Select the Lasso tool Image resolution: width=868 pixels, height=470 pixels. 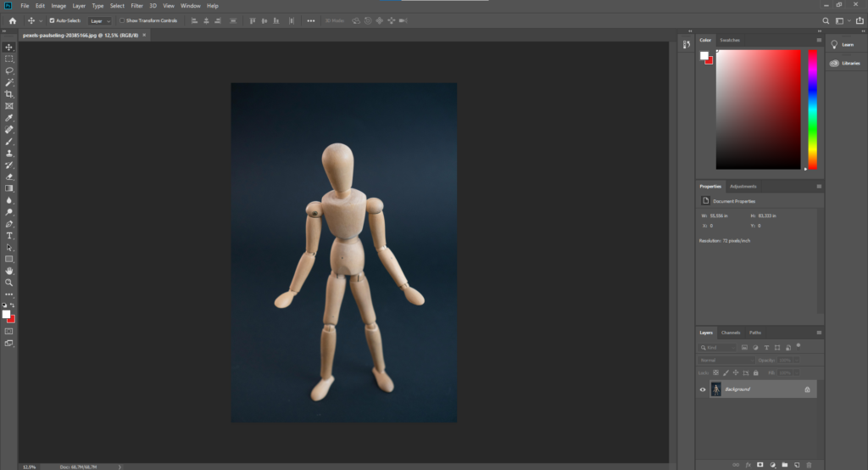click(8, 70)
